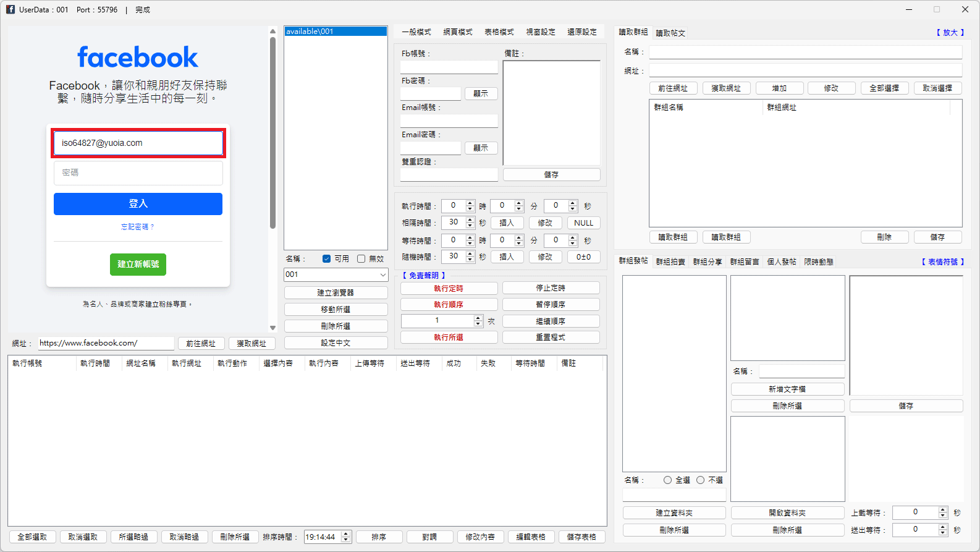The height and width of the screenshot is (552, 980).
Task: Click the 暫停順序 button
Action: tap(551, 305)
